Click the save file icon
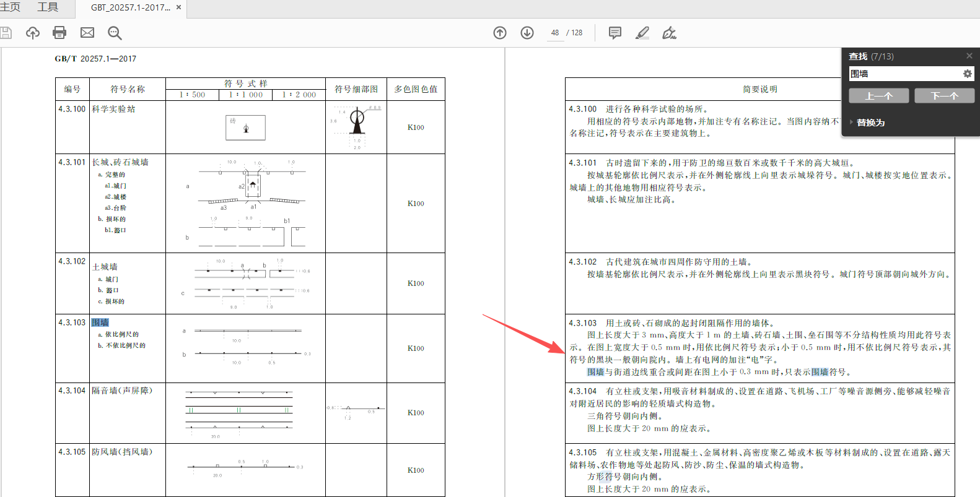 point(6,33)
